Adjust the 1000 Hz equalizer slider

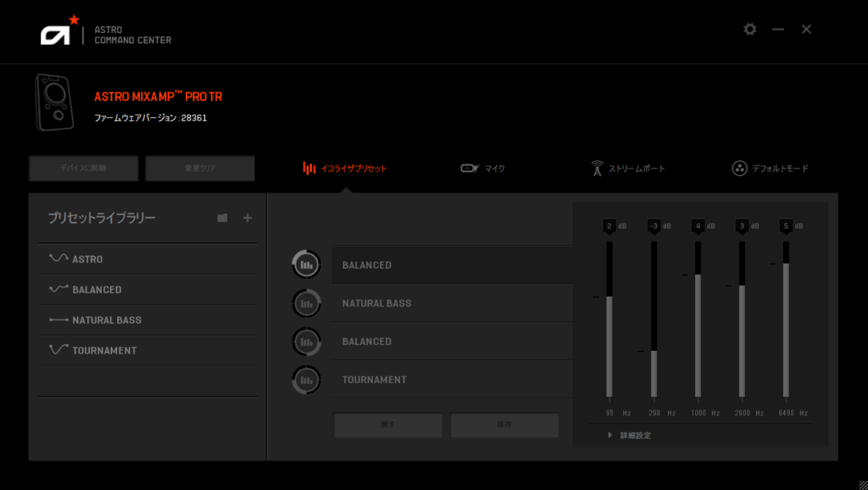[698, 319]
